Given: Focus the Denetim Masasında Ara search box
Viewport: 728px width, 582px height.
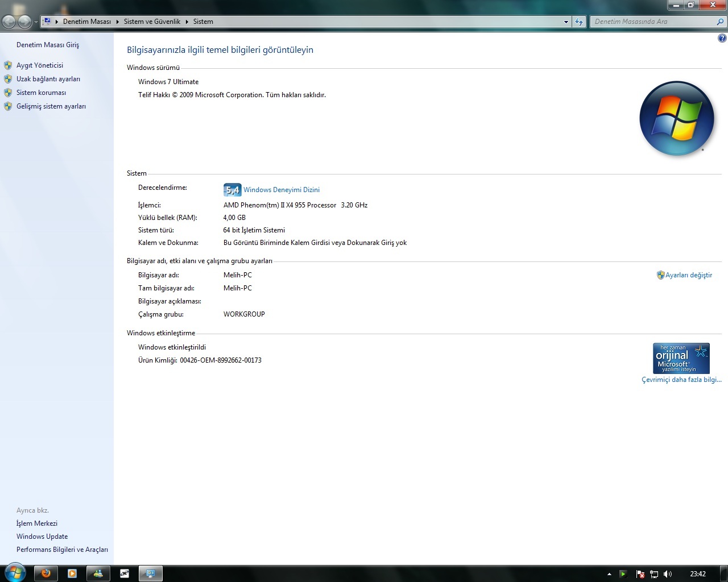Looking at the screenshot, I should (x=652, y=22).
